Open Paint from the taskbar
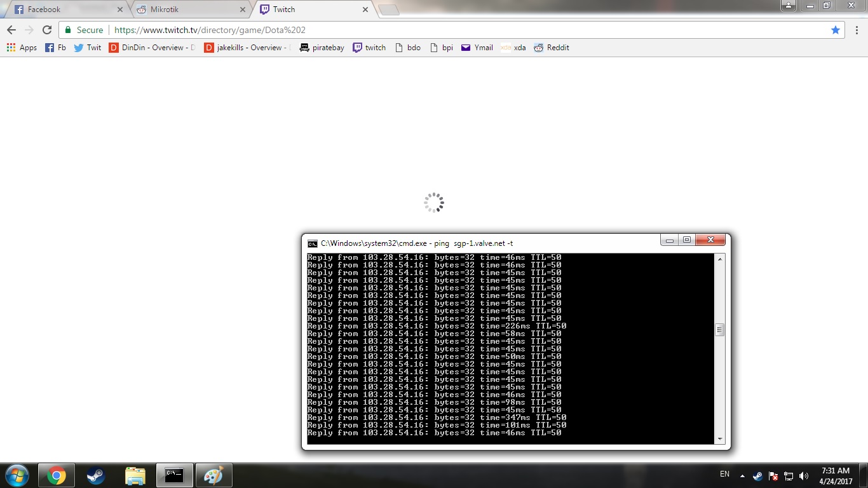Viewport: 868px width, 488px height. [214, 475]
